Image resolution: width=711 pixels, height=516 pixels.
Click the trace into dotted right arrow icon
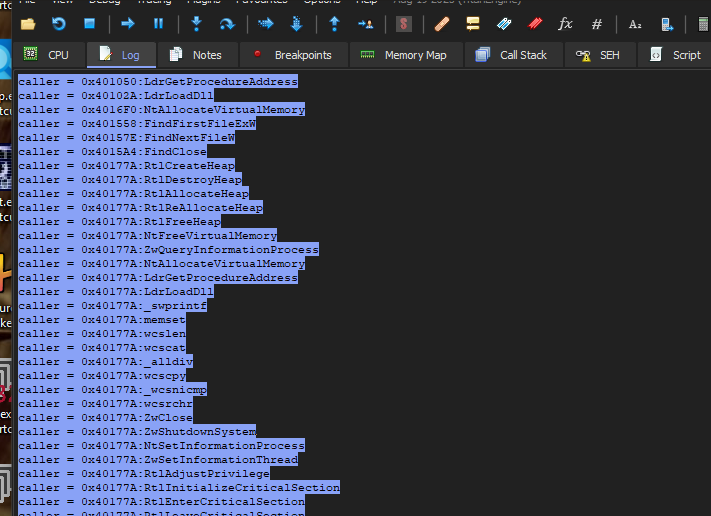click(x=266, y=24)
